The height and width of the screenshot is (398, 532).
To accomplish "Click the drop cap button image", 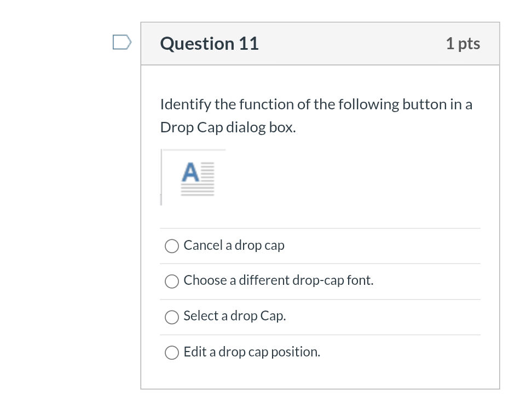I will 193,177.
